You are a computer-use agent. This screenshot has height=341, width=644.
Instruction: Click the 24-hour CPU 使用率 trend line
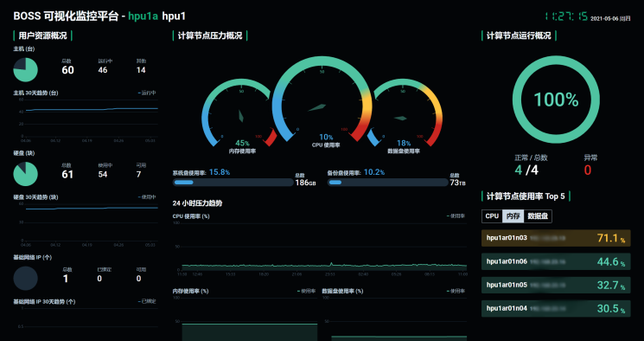(x=324, y=266)
